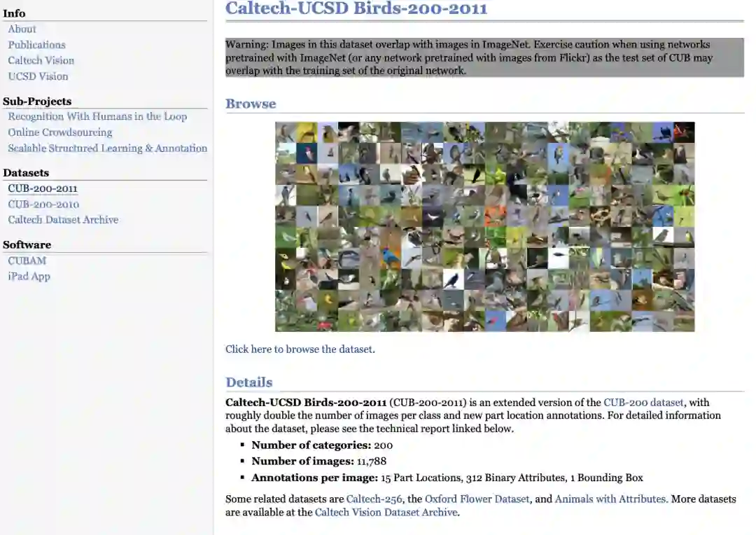Click the Caltech-UCSD Birds-200-2011 page title
This screenshot has height=535, width=756.
click(x=356, y=8)
